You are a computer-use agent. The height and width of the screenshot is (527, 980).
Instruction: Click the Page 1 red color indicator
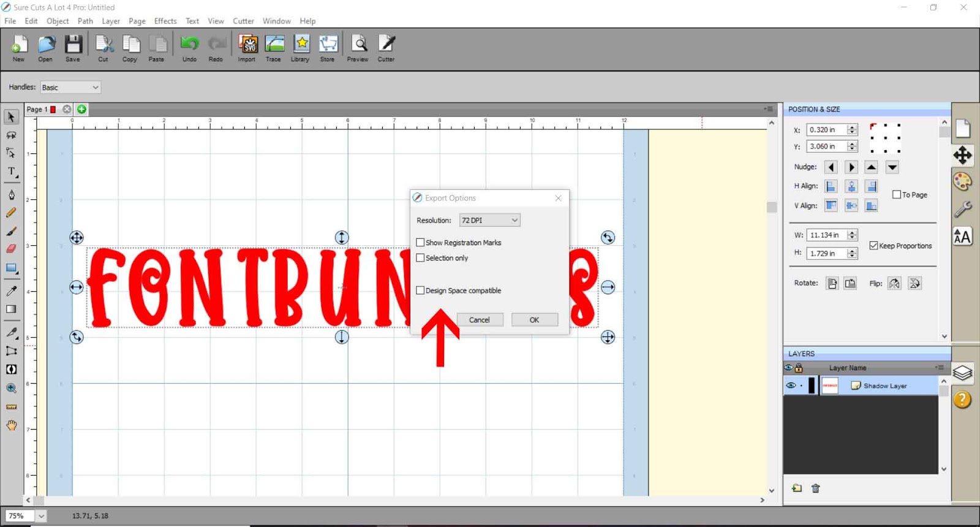(x=53, y=110)
